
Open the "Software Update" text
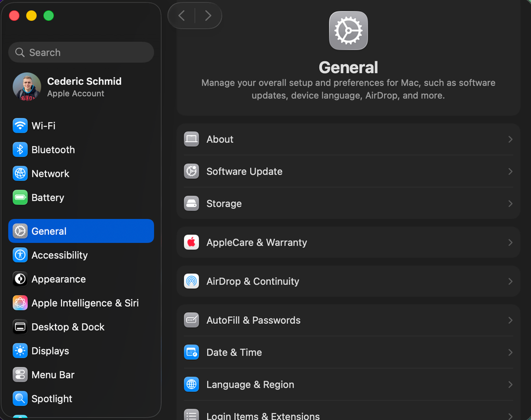[x=244, y=172]
